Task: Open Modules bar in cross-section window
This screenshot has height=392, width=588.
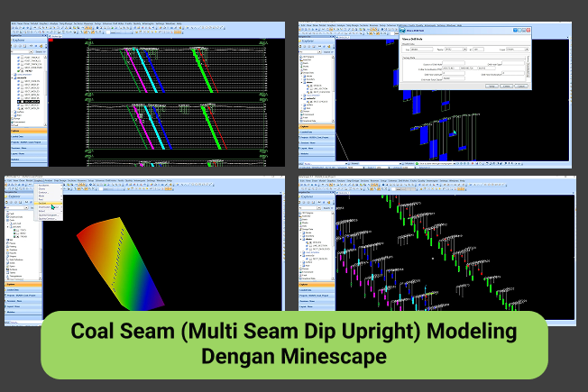Action: click(29, 160)
